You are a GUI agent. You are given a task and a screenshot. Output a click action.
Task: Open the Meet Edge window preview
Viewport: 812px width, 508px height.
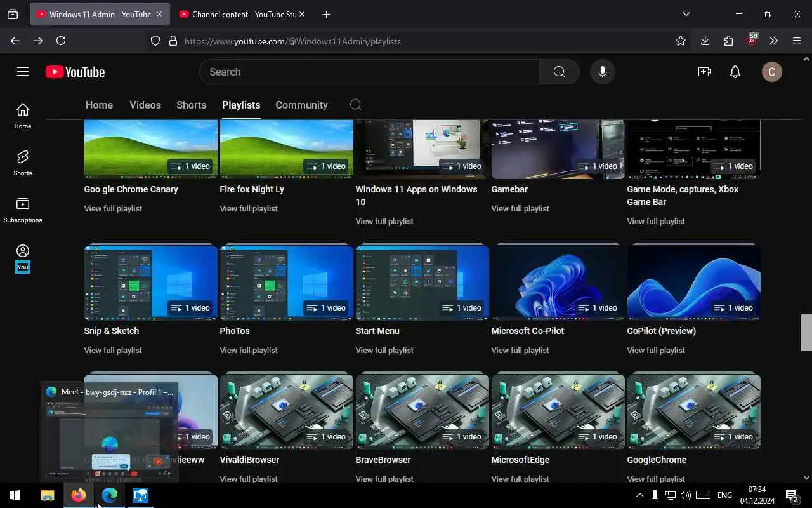[110, 432]
